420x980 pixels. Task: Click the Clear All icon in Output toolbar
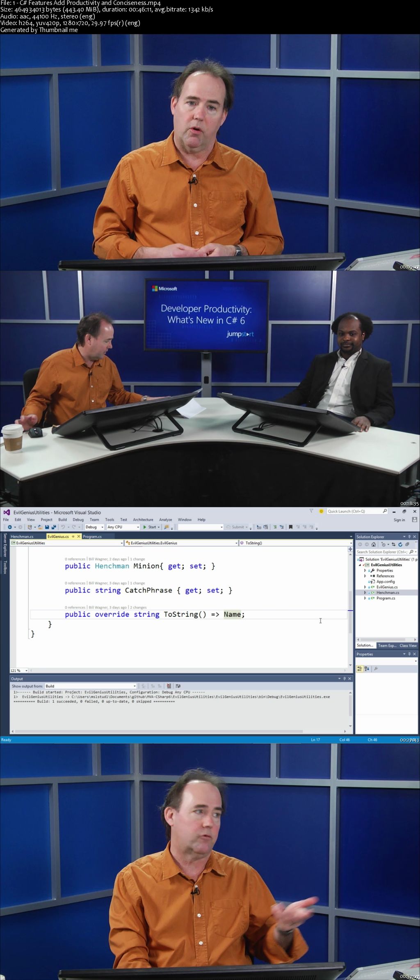point(169,686)
